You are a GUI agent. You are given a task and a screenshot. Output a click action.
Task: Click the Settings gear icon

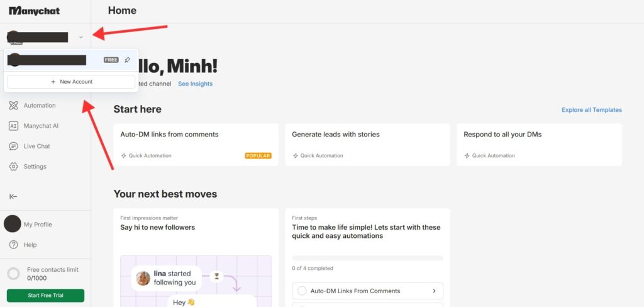14,167
